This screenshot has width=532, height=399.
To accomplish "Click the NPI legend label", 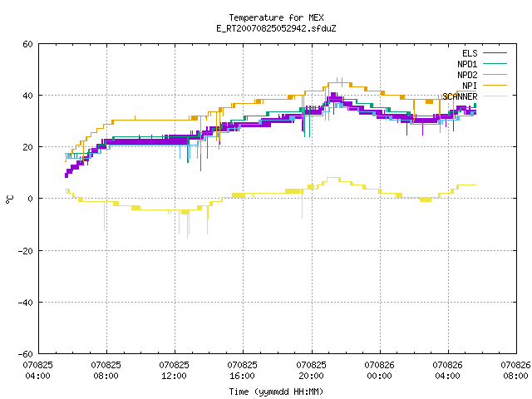I will pyautogui.click(x=470, y=86).
